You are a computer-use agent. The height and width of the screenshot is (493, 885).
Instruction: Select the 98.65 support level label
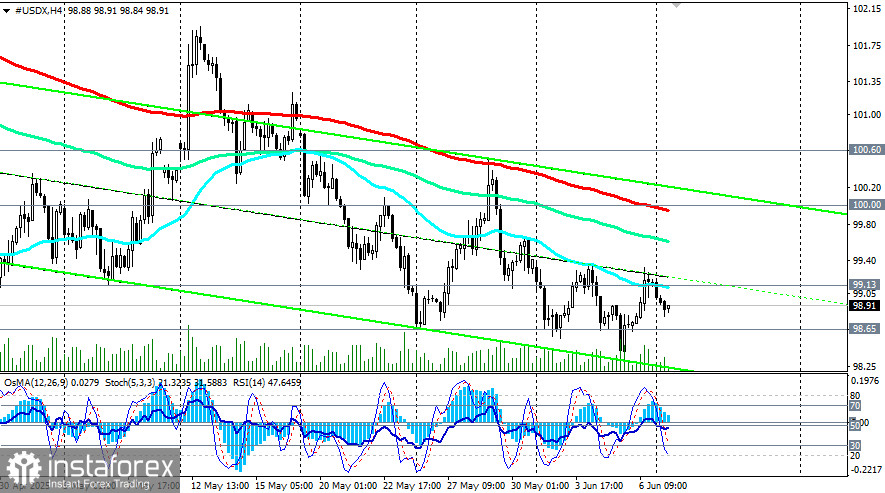[x=865, y=329]
